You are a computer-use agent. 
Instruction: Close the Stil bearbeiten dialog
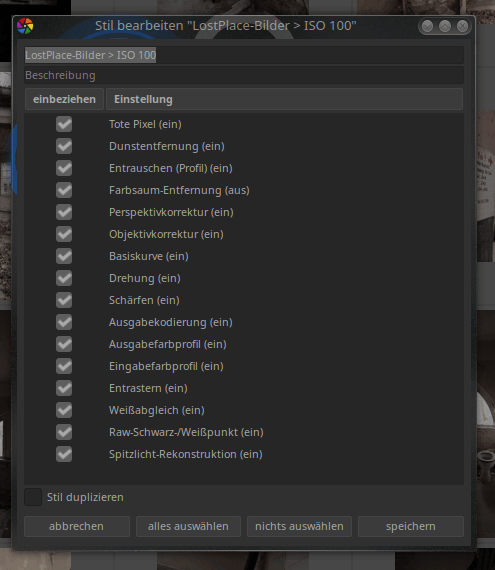(x=463, y=26)
